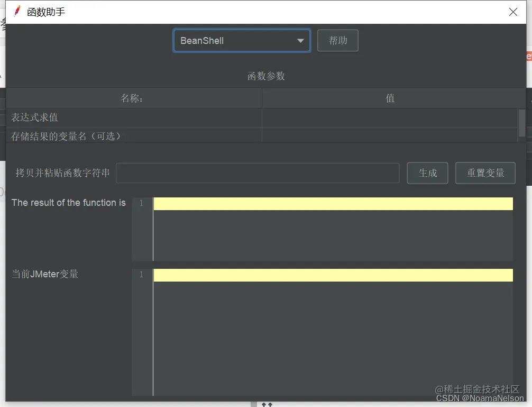Click the value cell for 表达式求值
This screenshot has width=532, height=407.
click(390, 118)
